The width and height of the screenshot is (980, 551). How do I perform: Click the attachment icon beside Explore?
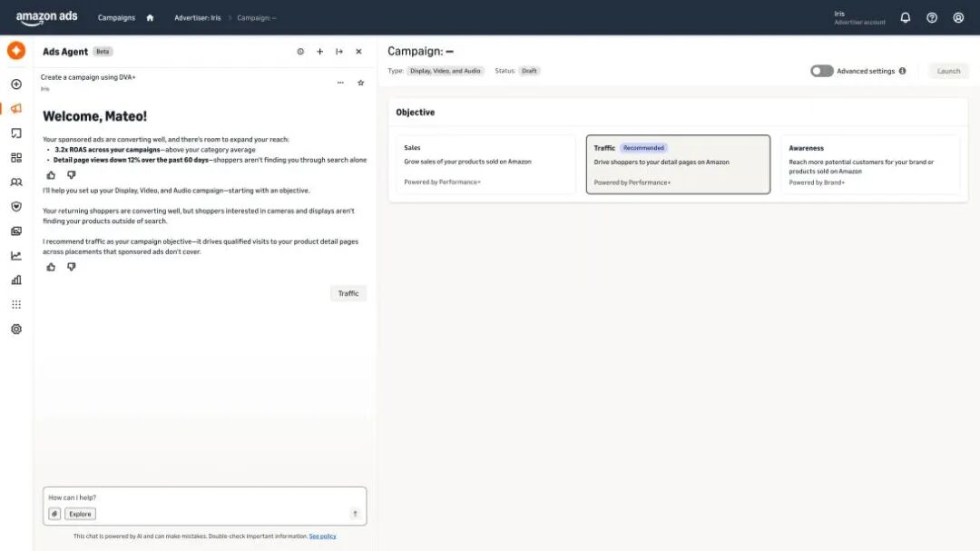[x=54, y=514]
